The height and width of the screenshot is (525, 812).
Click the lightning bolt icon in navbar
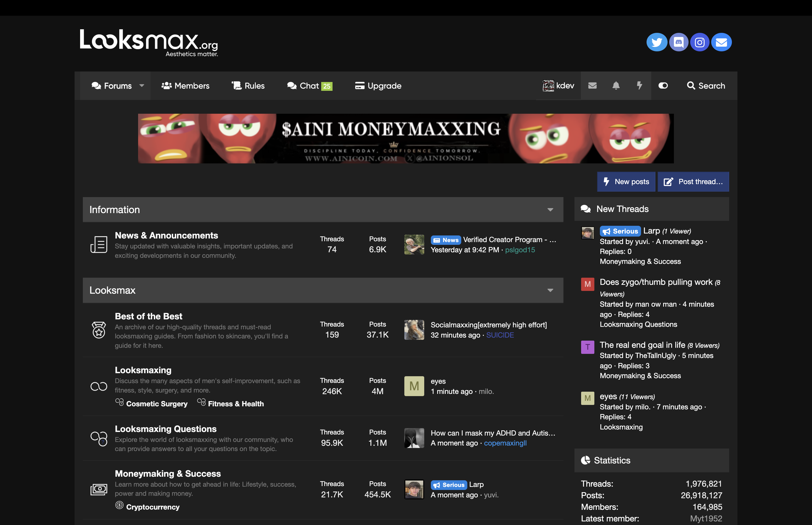639,86
